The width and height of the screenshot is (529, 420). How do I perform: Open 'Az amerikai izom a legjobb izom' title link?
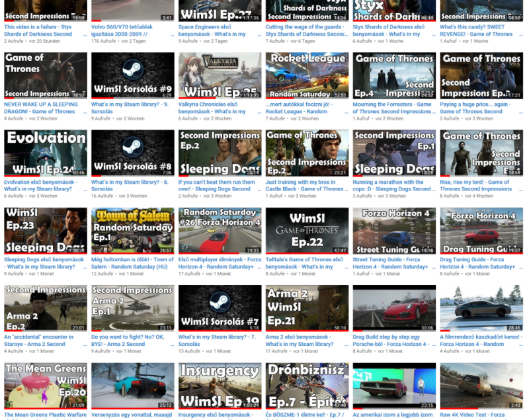(392, 415)
